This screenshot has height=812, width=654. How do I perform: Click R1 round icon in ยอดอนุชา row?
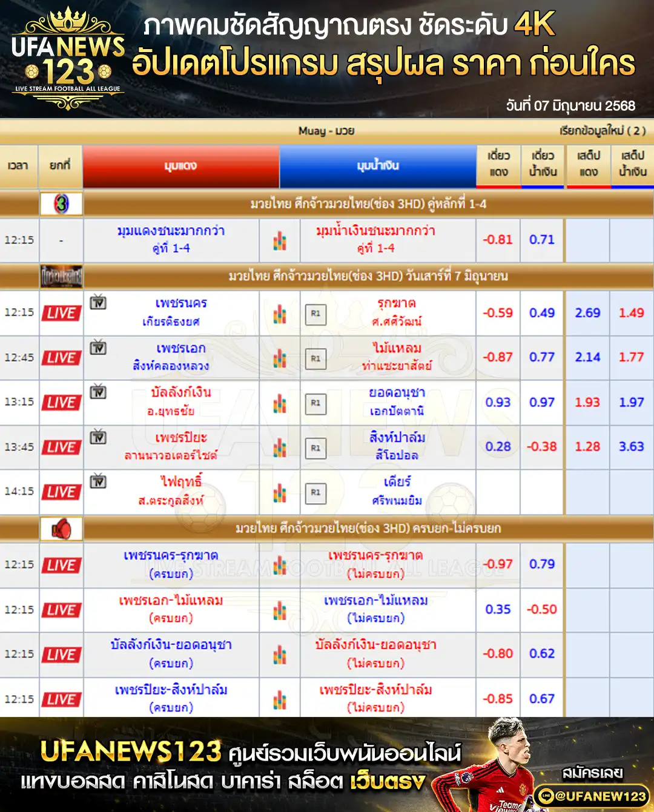tap(315, 403)
